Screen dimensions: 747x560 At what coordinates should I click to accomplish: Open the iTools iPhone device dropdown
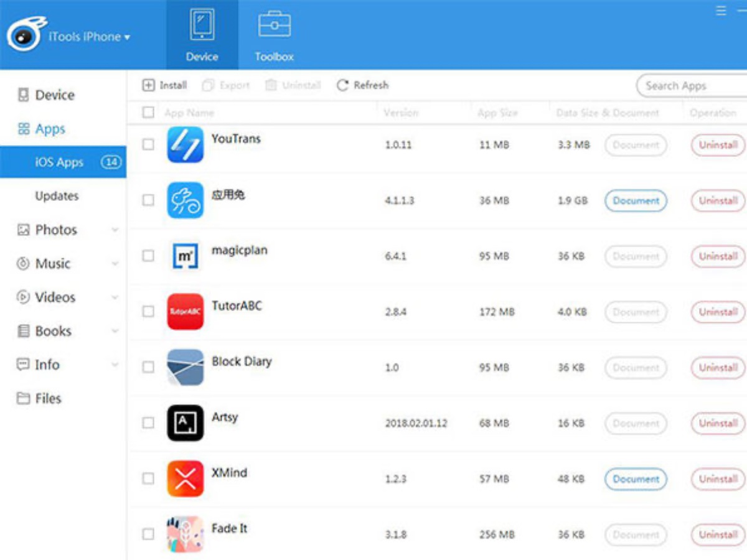click(89, 37)
